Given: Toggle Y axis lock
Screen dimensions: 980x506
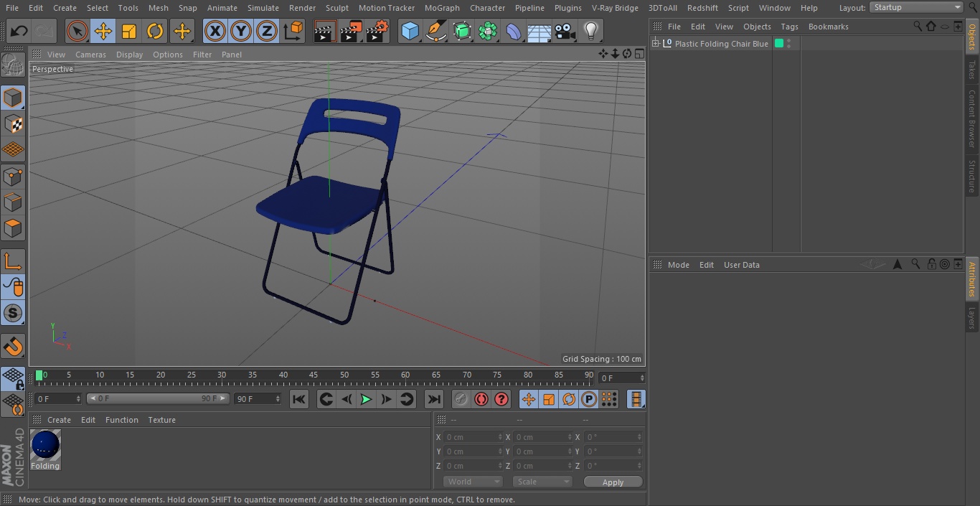Looking at the screenshot, I should click(241, 31).
